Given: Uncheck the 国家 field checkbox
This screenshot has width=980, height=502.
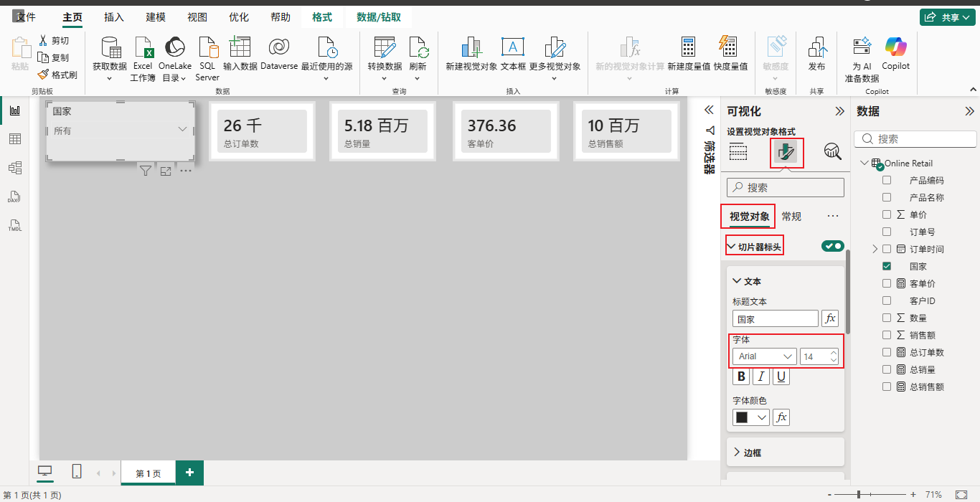Looking at the screenshot, I should pos(887,266).
